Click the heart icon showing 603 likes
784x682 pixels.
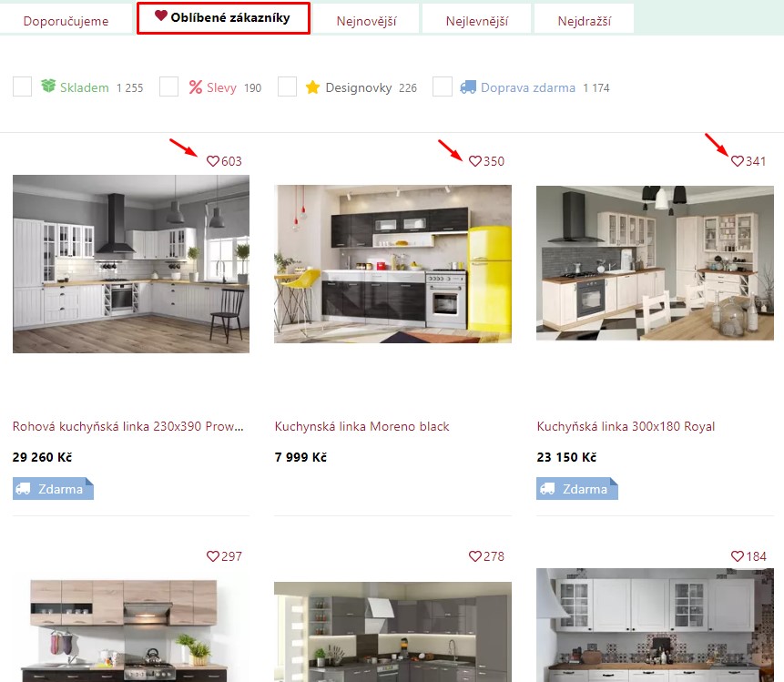pyautogui.click(x=213, y=161)
